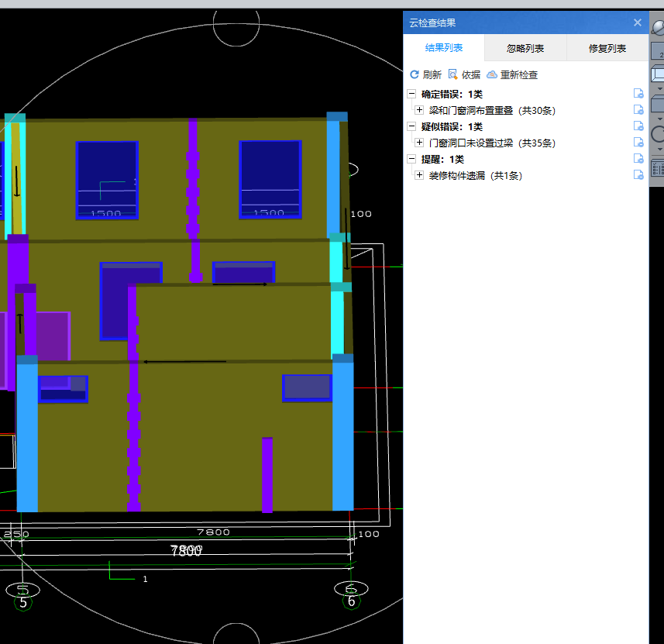
Task: Close the 云检查结果 panel
Action: tap(638, 23)
